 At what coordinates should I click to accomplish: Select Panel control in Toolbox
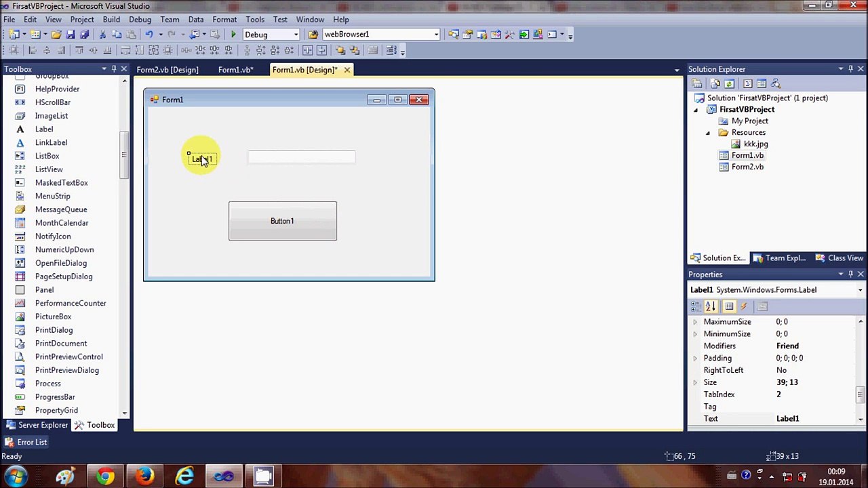tap(44, 289)
